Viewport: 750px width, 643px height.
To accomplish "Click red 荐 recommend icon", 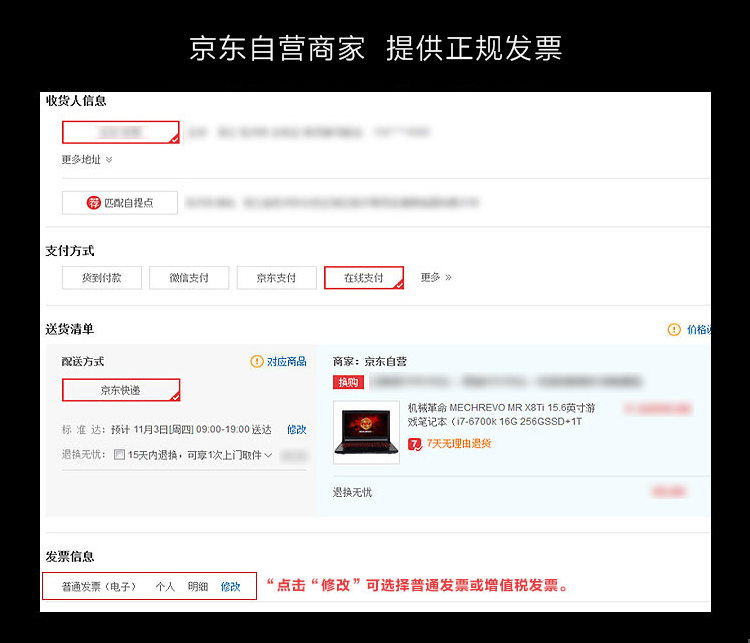I will tap(93, 203).
